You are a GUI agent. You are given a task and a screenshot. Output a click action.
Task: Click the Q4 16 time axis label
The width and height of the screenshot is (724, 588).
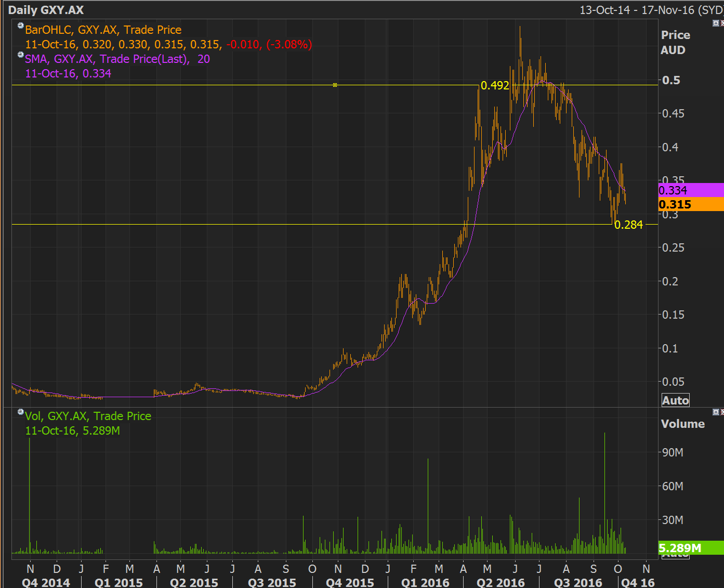638,582
